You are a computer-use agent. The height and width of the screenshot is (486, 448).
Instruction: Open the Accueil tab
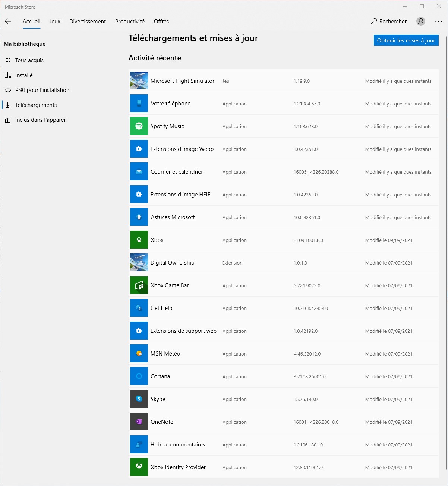(31, 22)
